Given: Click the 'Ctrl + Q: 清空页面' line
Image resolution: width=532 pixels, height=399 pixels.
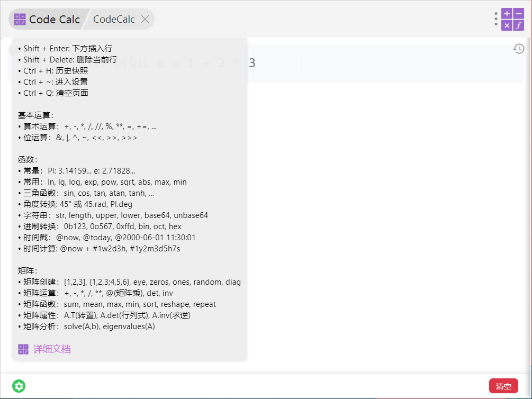Looking at the screenshot, I should tap(53, 93).
